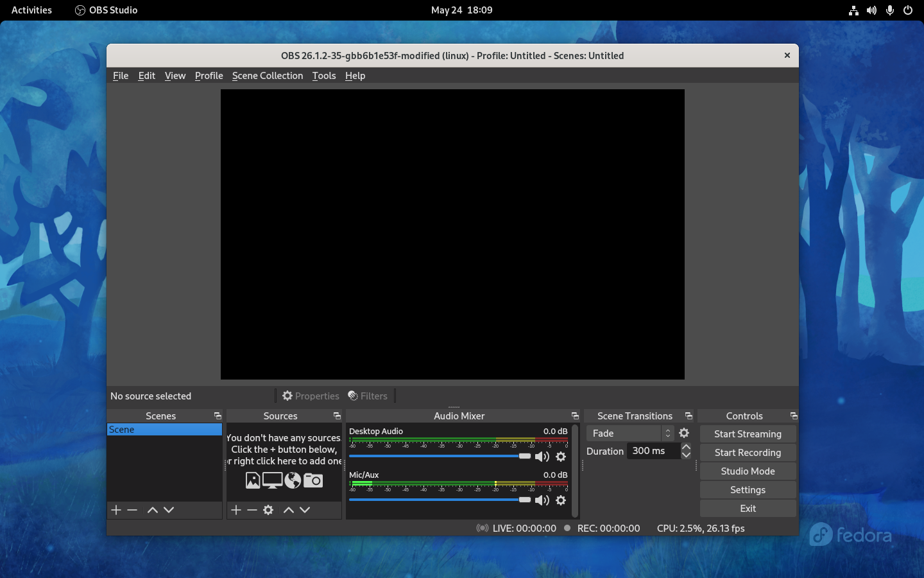Open the Fade transition properties gear
The width and height of the screenshot is (924, 578).
coord(684,433)
